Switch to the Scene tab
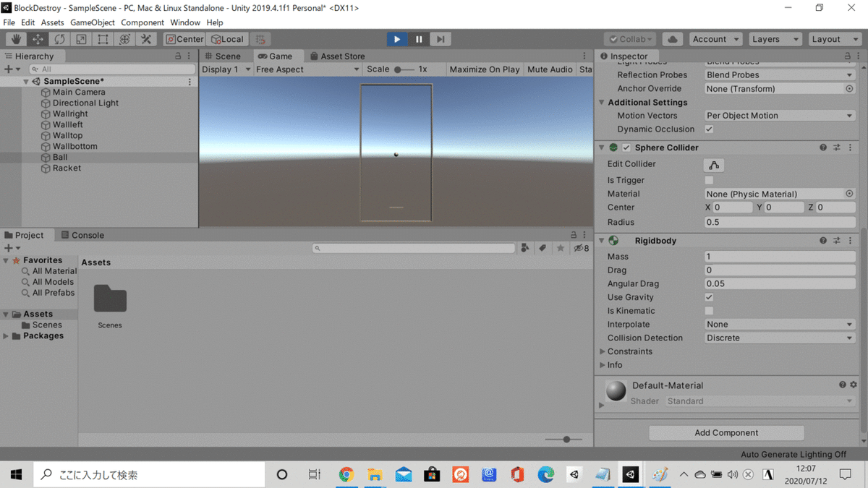868x488 pixels. pos(223,56)
